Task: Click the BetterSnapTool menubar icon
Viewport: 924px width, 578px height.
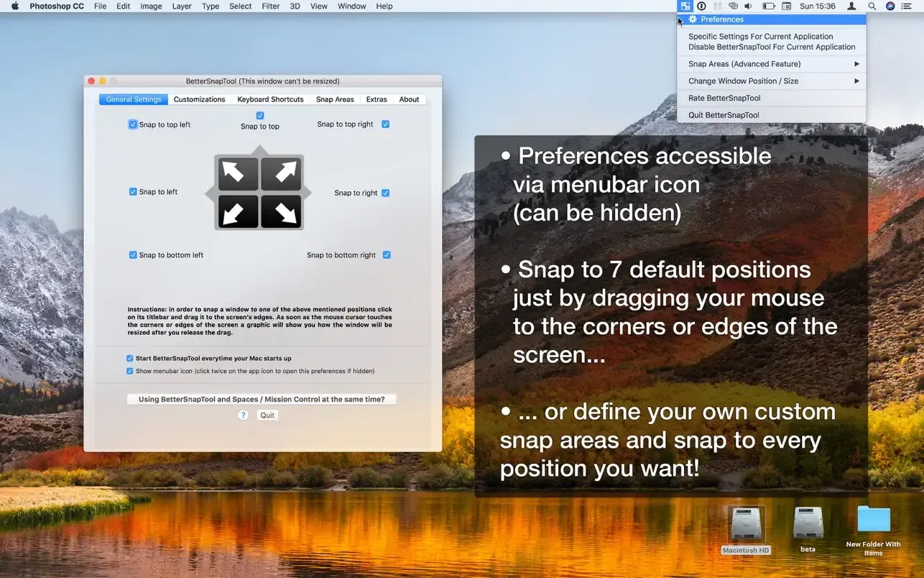Action: (685, 6)
